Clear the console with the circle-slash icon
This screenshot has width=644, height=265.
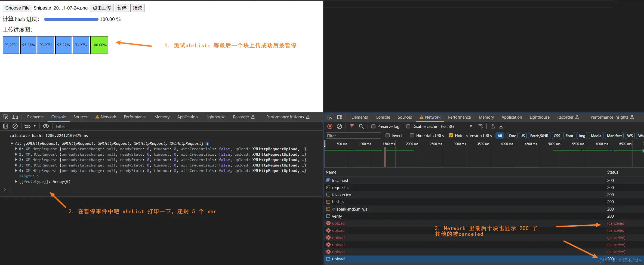(15, 126)
